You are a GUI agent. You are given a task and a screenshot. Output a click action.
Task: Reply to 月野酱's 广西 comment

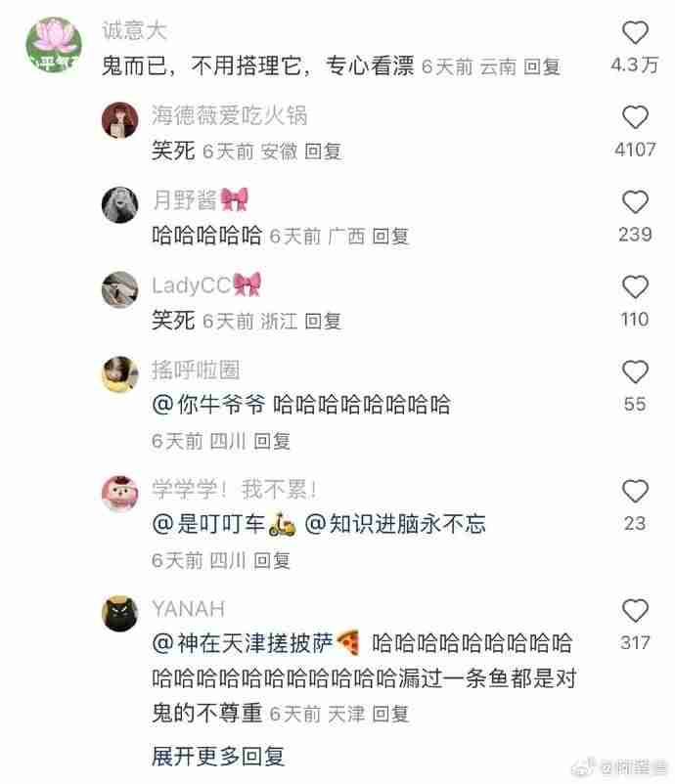click(390, 237)
